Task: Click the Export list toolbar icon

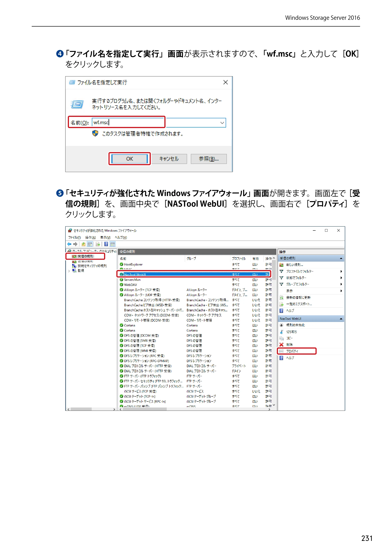Action: tap(98, 244)
